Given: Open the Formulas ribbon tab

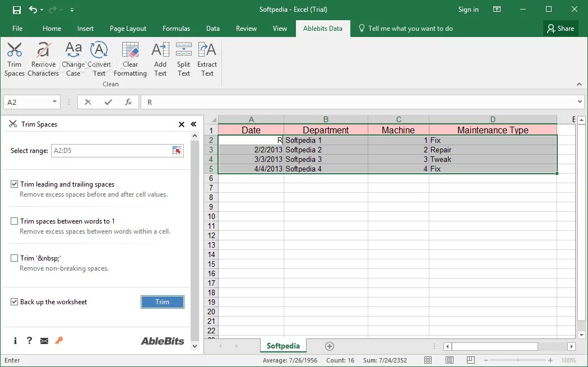Looking at the screenshot, I should click(x=176, y=28).
